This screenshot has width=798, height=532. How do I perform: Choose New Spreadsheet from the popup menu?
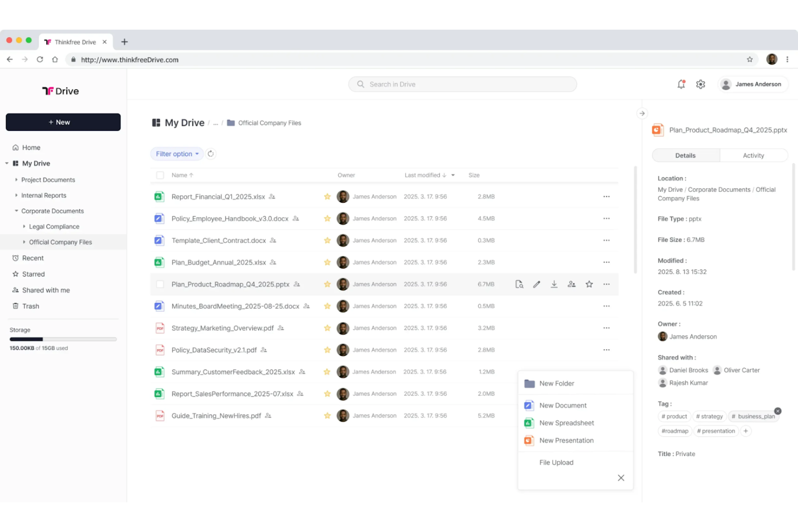[566, 423]
